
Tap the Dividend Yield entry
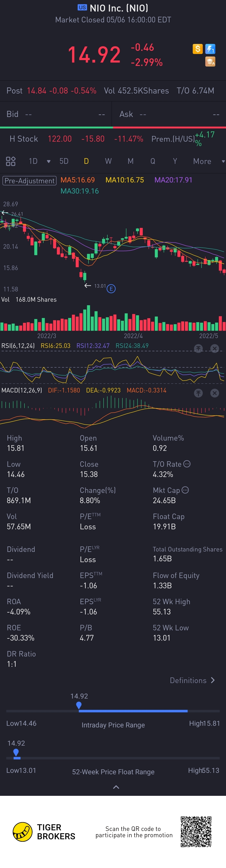coord(30,580)
